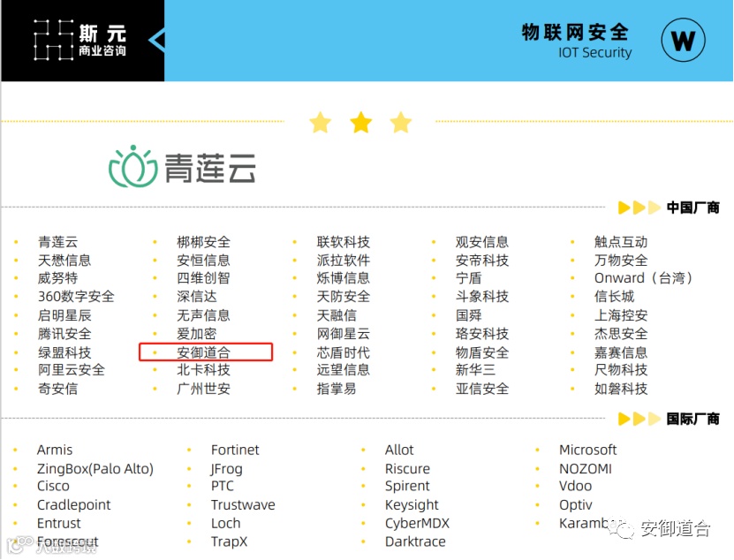Select 物盾安全 entry
Viewport: 734px width, 560px height.
click(x=482, y=352)
